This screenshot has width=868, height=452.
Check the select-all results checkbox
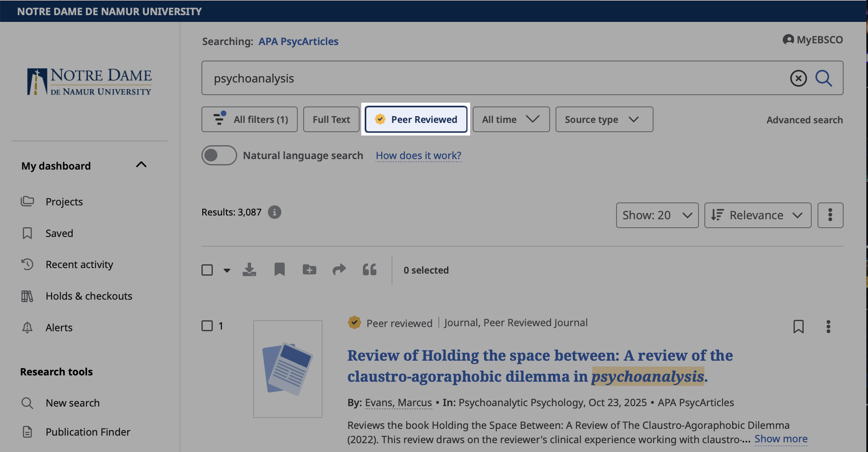pos(207,270)
